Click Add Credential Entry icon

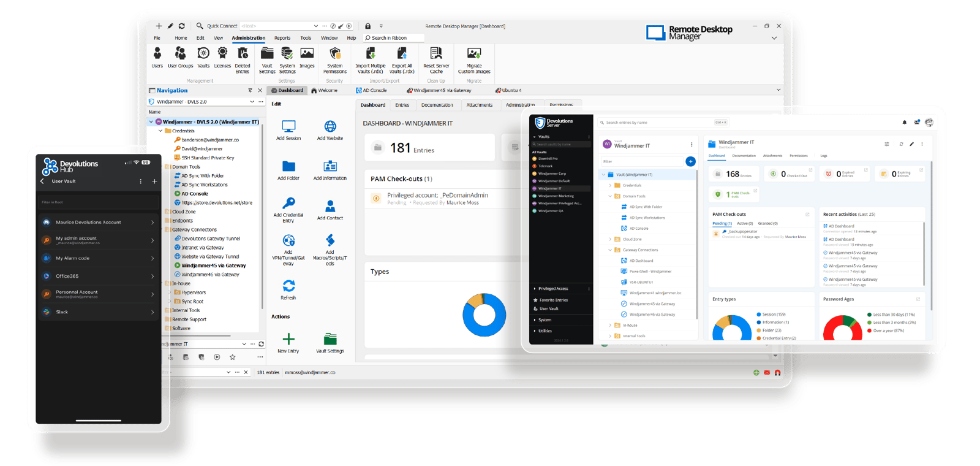pyautogui.click(x=288, y=203)
